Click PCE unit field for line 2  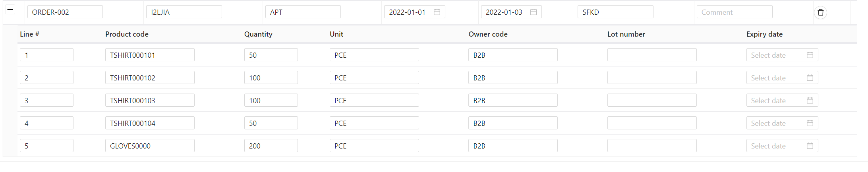[374, 78]
